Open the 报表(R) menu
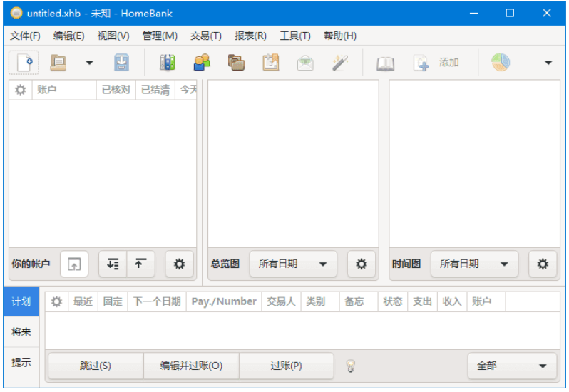Viewport: 569px width, 392px height. click(250, 36)
